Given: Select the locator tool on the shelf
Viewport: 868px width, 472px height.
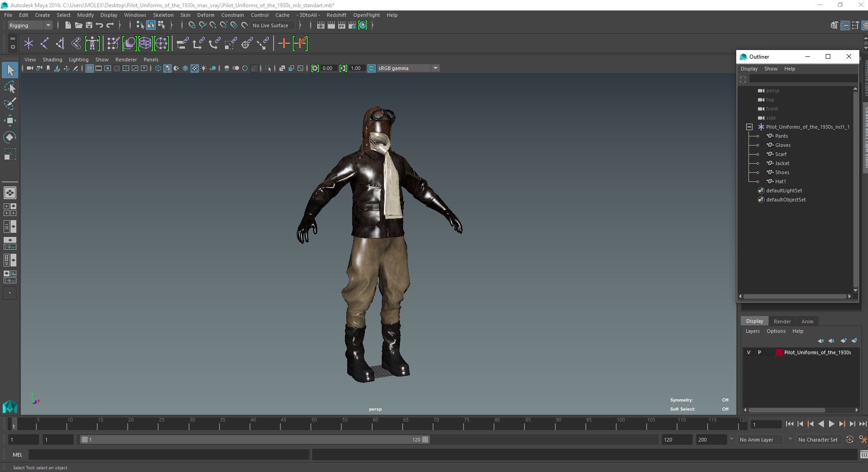Looking at the screenshot, I should 29,44.
